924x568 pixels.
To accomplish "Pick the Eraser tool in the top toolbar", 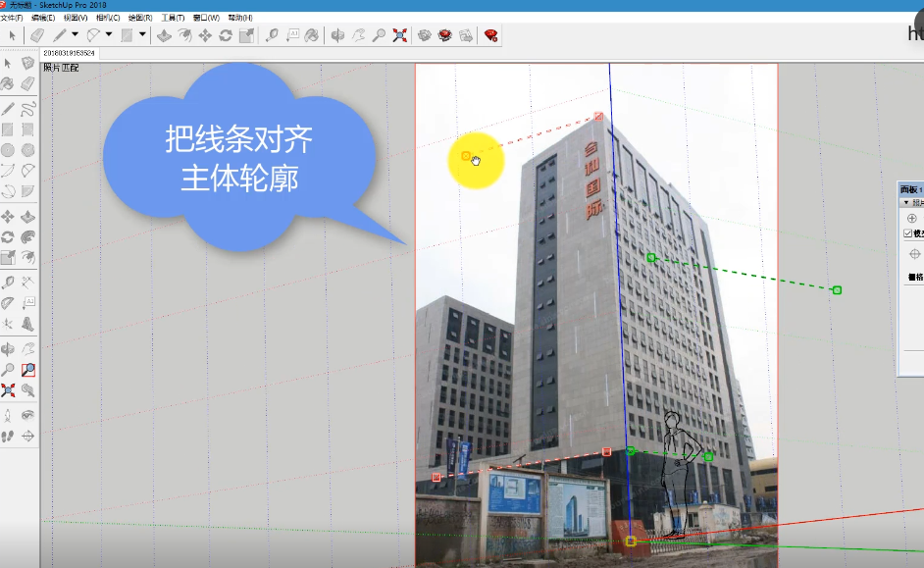I will (x=37, y=35).
